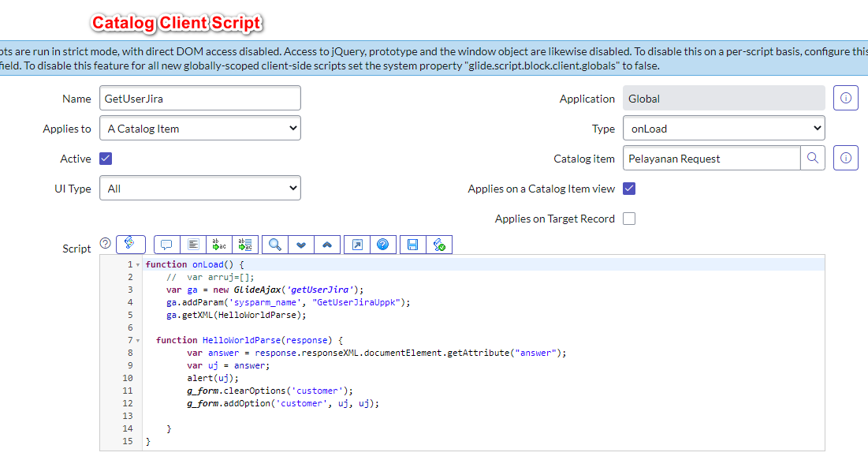Click g_form.addOption code on line 12
This screenshot has height=460, width=868.
pyautogui.click(x=283, y=404)
